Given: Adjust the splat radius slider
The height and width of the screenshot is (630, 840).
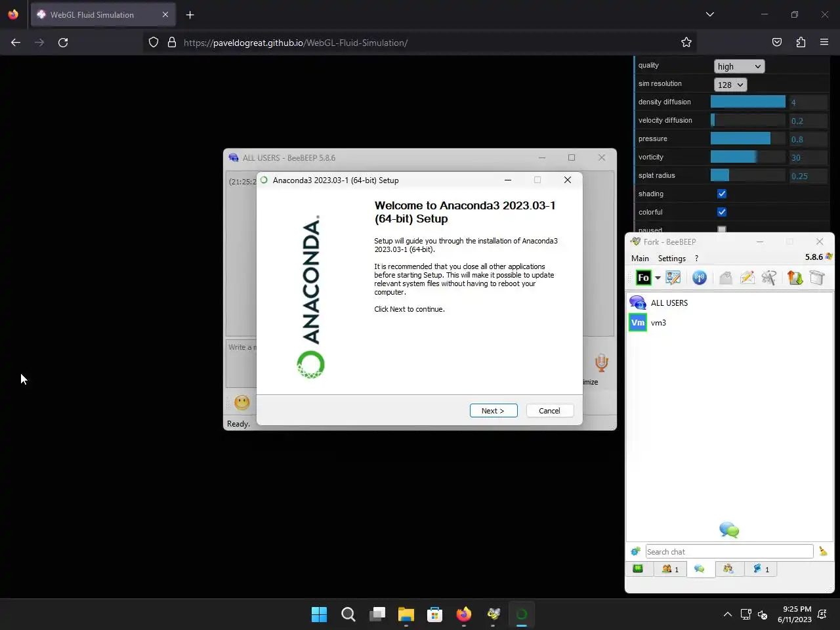Looking at the screenshot, I should [x=748, y=175].
